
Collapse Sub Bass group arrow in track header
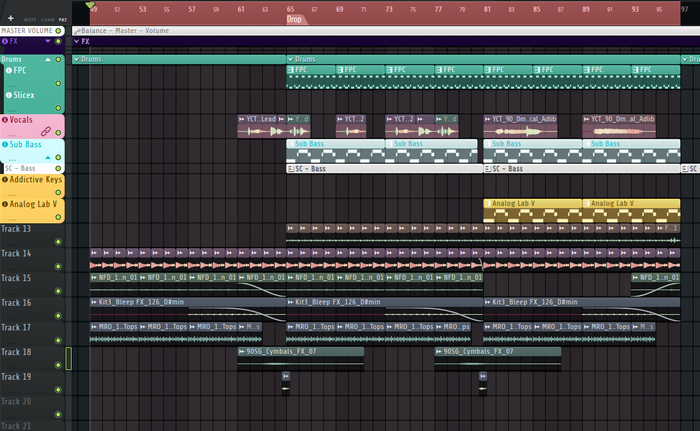[48, 157]
